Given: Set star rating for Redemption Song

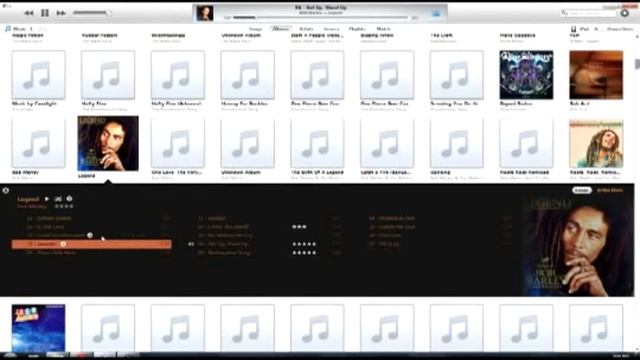Looking at the screenshot, I should pyautogui.click(x=304, y=253).
